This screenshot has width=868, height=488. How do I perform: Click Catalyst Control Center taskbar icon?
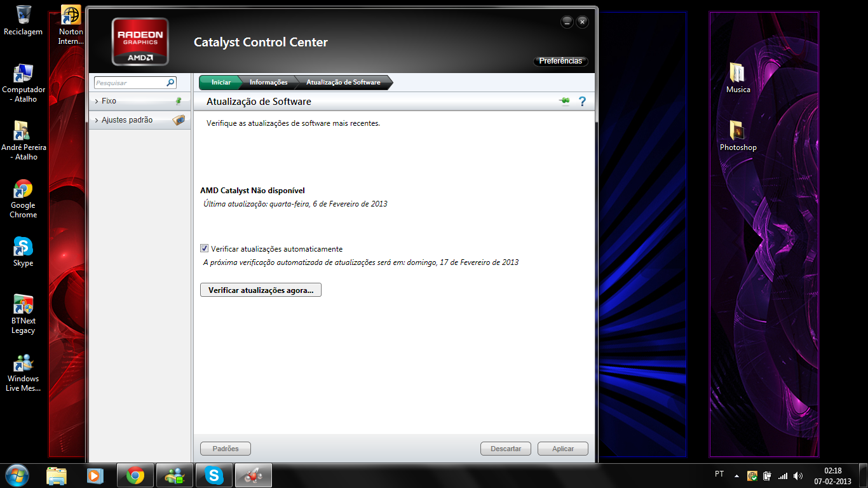(x=254, y=475)
